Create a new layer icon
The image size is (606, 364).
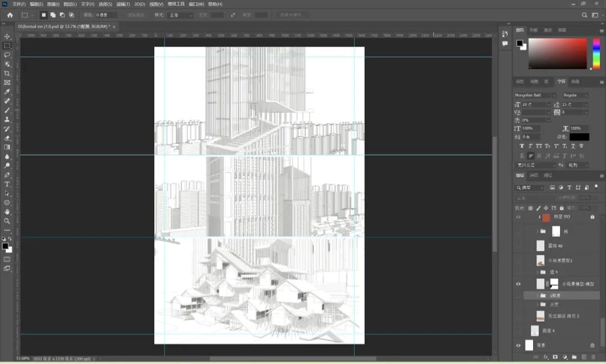pyautogui.click(x=584, y=357)
